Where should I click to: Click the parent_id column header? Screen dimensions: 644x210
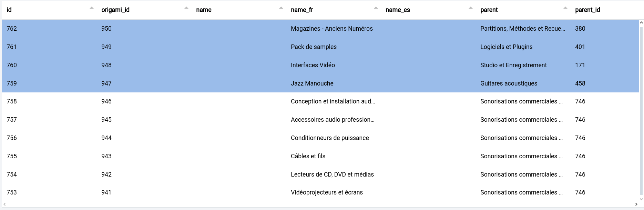587,10
